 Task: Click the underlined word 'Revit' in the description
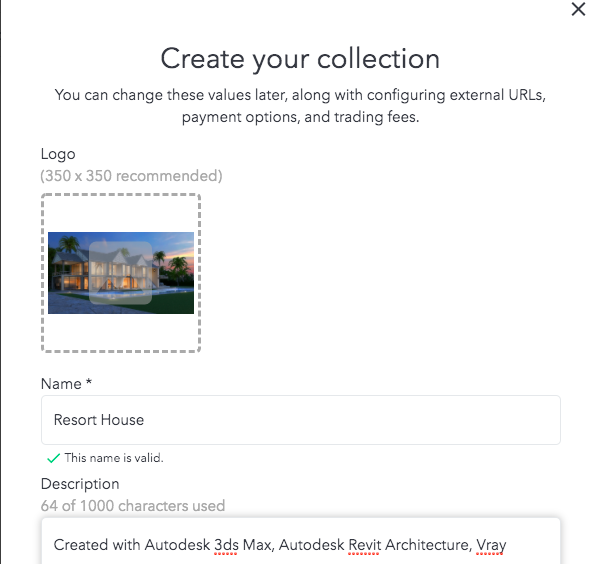[365, 545]
